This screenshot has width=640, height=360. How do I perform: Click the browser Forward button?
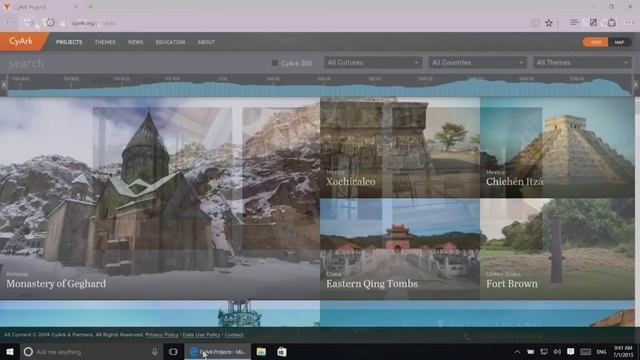29,23
